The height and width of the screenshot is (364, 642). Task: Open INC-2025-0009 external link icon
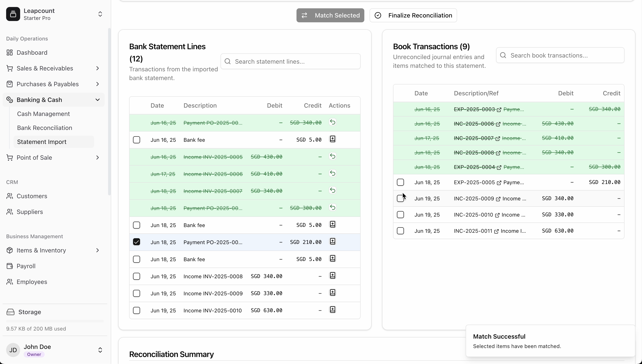click(x=498, y=199)
